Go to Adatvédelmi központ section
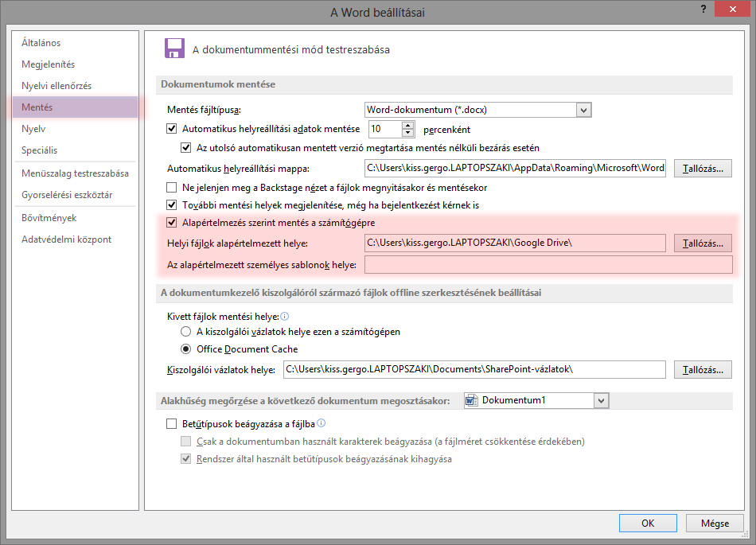The image size is (756, 545). pos(66,239)
